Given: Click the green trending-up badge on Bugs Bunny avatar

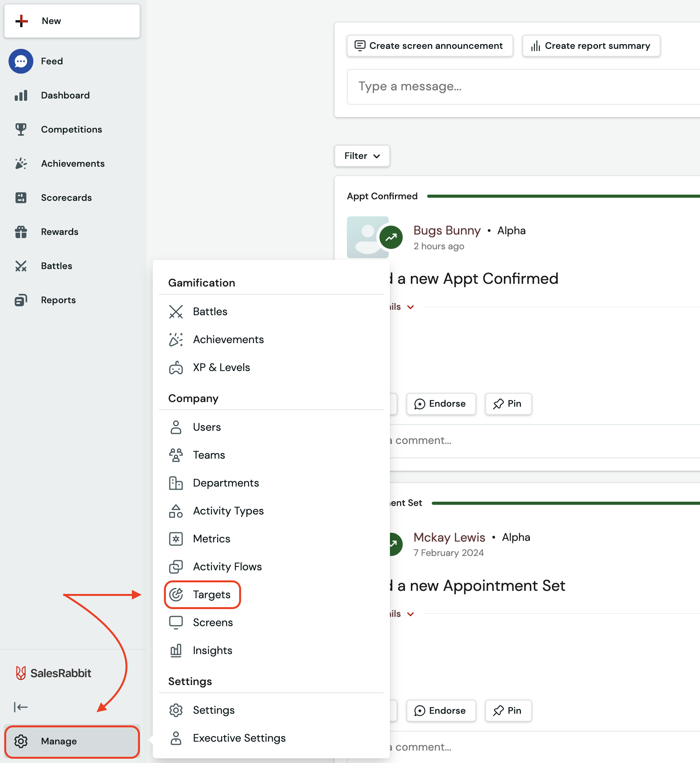Looking at the screenshot, I should coord(391,237).
